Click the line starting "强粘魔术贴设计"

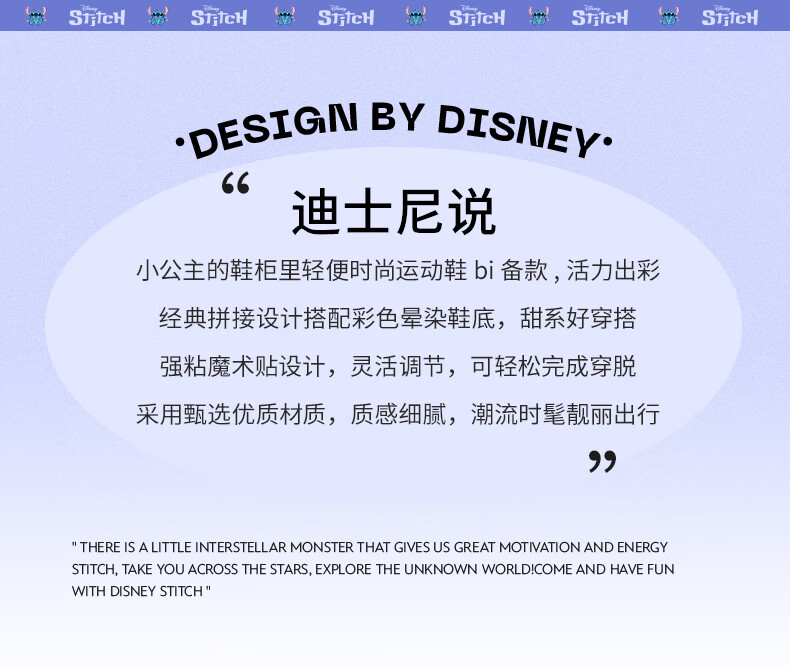coord(398,366)
